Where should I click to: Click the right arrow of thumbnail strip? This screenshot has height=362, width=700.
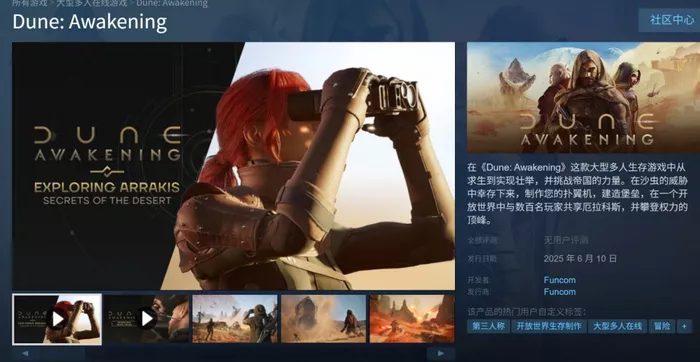[x=441, y=354]
